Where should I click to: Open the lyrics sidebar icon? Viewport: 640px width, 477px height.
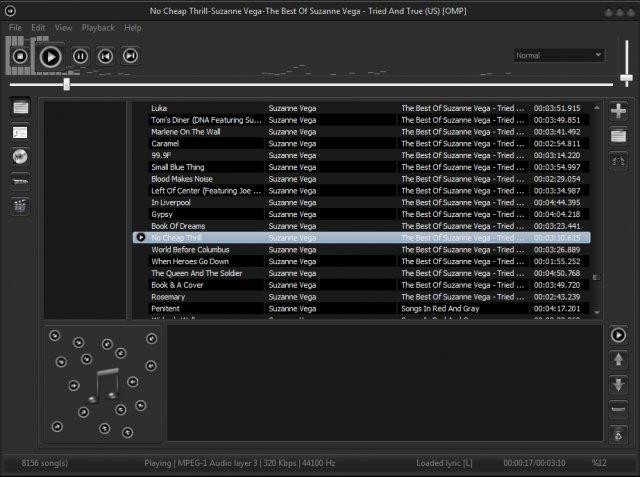pyautogui.click(x=20, y=132)
